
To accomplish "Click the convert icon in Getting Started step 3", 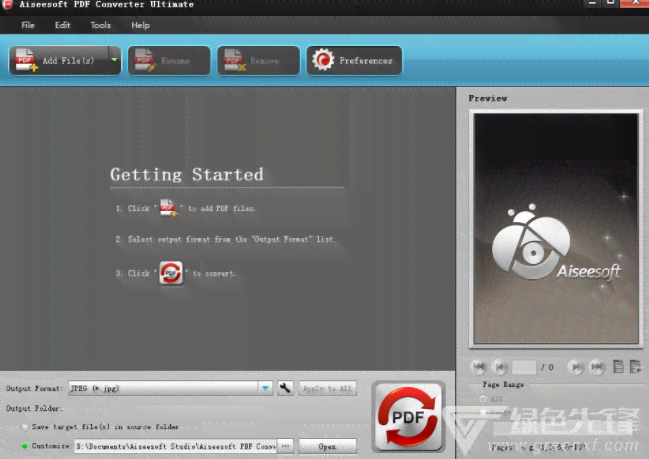I will coord(171,273).
